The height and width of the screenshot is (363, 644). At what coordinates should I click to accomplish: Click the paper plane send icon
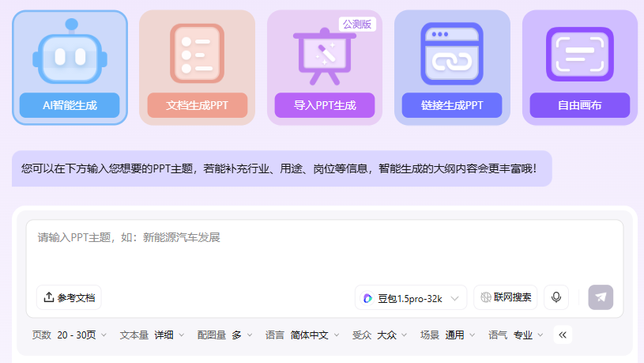(601, 297)
